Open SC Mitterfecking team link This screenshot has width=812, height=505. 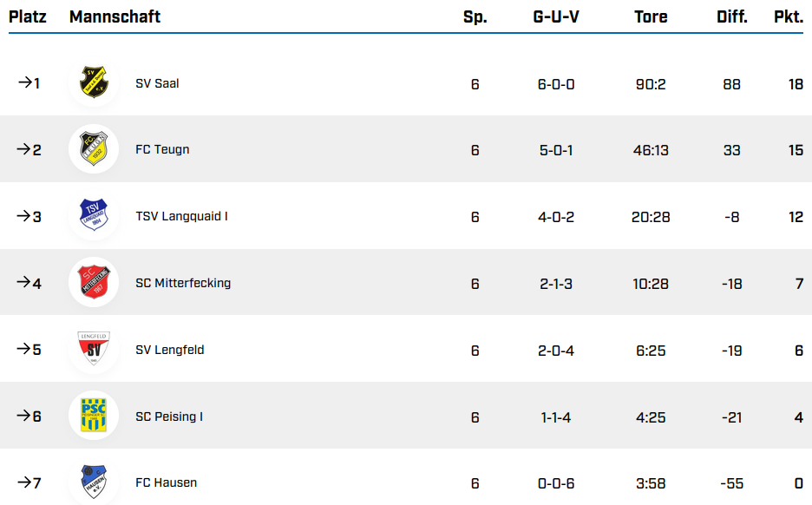click(x=183, y=283)
